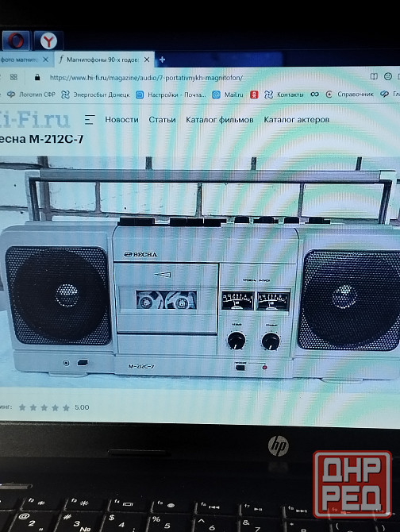
Task: Open the Opera browser taskbar icon
Action: pos(16,40)
